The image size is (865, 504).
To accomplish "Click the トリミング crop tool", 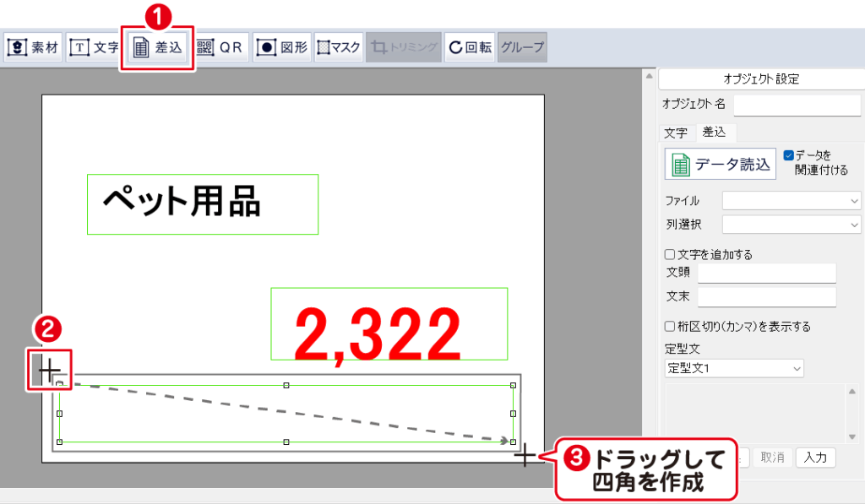I will click(404, 48).
